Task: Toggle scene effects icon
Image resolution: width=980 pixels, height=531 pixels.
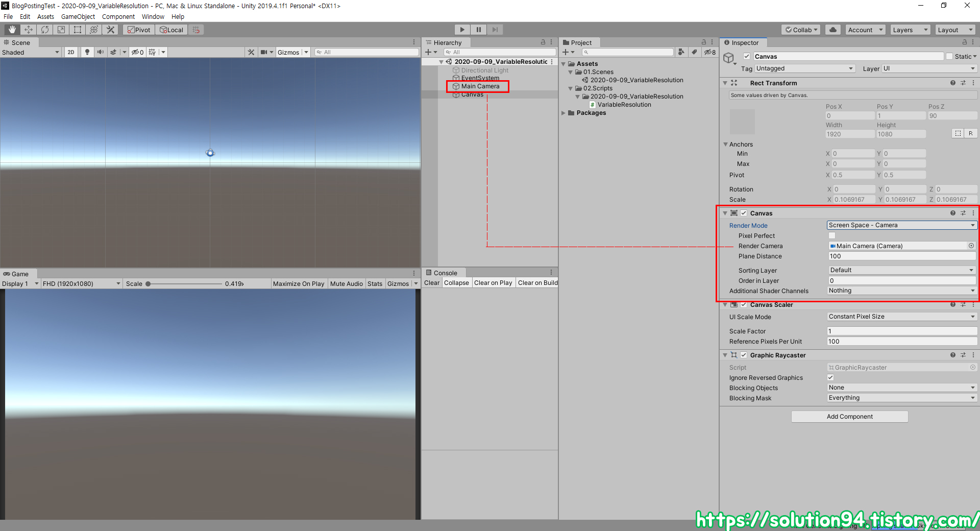Action: tap(113, 52)
